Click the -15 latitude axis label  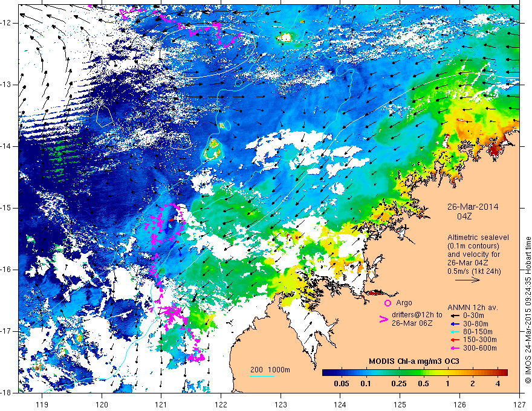pyautogui.click(x=7, y=208)
